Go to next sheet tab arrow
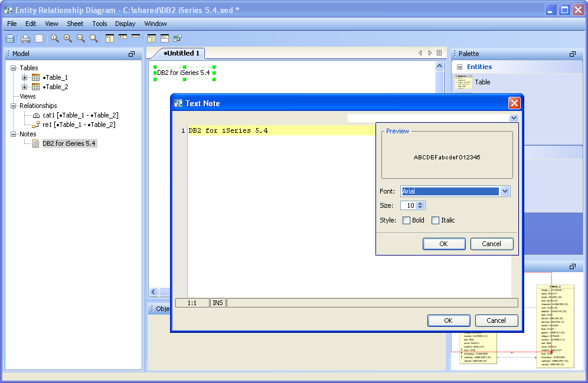This screenshot has height=383, width=588. point(430,53)
